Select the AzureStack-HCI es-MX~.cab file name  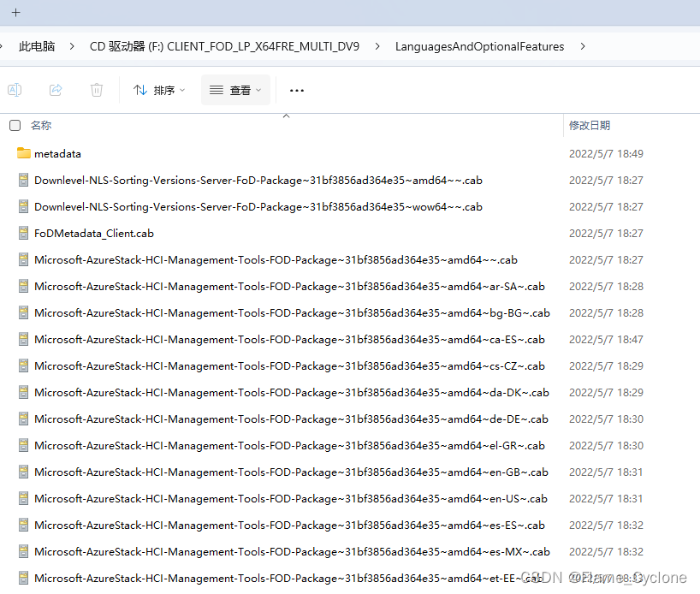[x=292, y=552]
